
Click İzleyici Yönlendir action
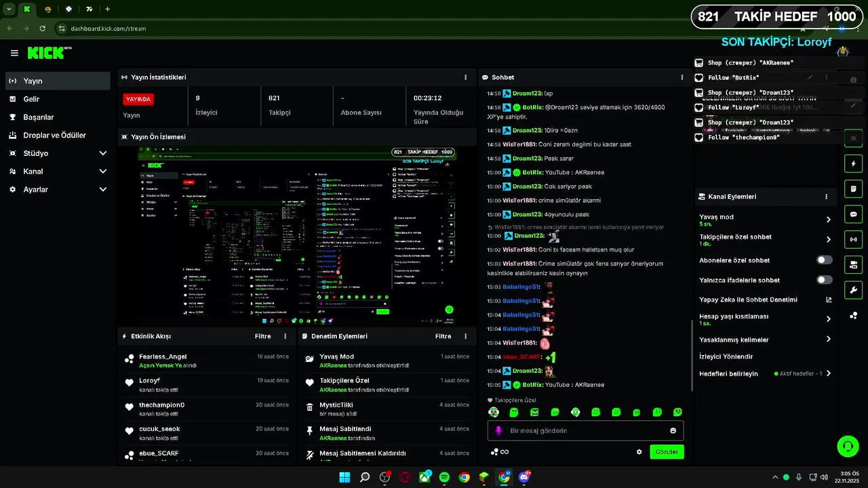pos(726,357)
